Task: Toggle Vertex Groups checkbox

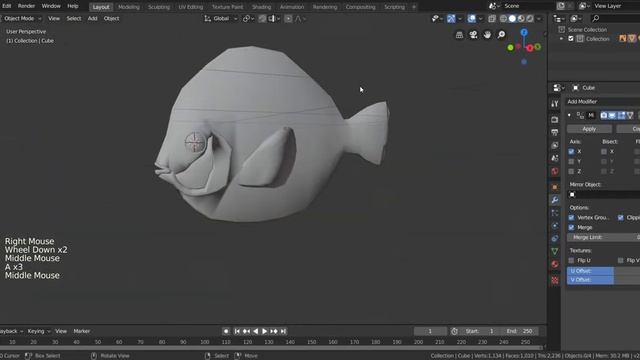Action: click(x=571, y=218)
